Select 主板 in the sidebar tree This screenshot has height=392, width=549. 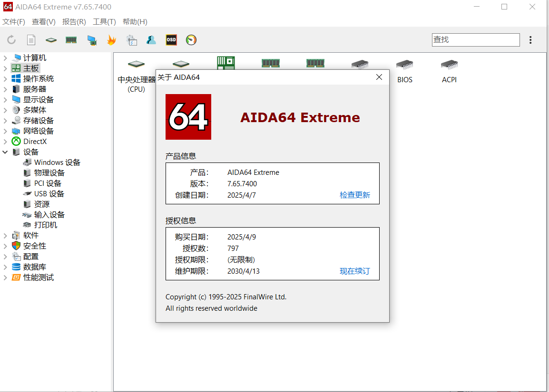pos(31,68)
